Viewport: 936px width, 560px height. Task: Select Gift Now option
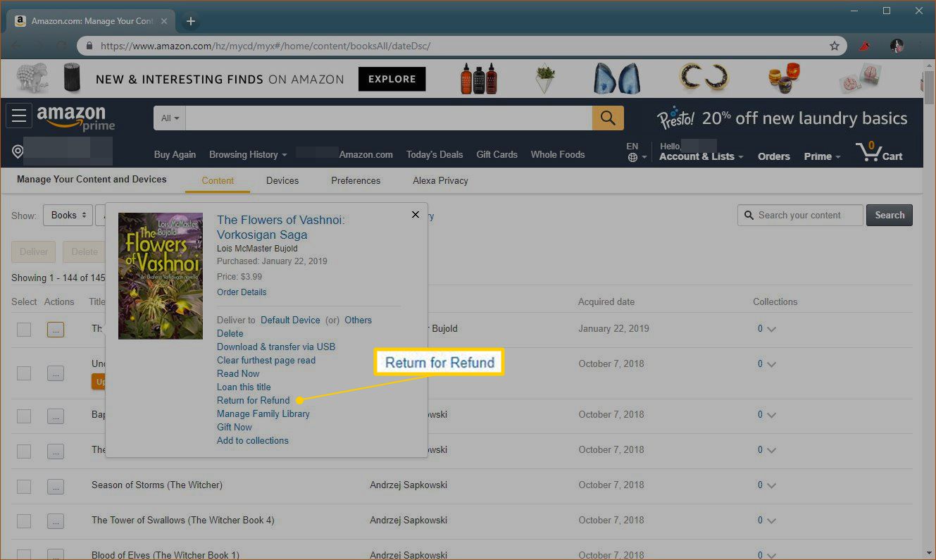coord(235,427)
